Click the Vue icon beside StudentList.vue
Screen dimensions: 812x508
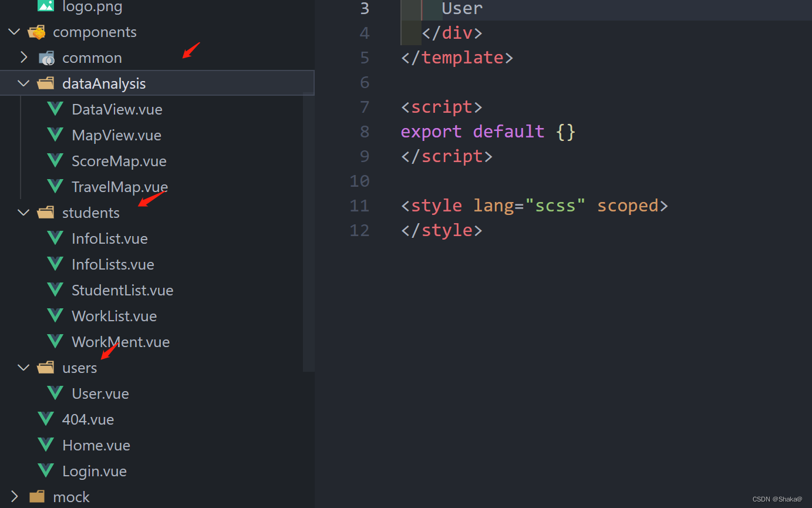tap(55, 290)
